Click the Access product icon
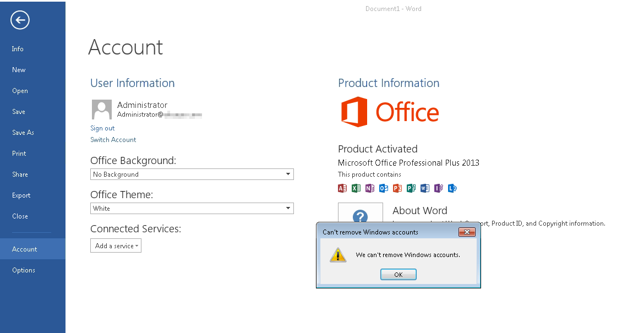The image size is (644, 333). click(x=342, y=188)
